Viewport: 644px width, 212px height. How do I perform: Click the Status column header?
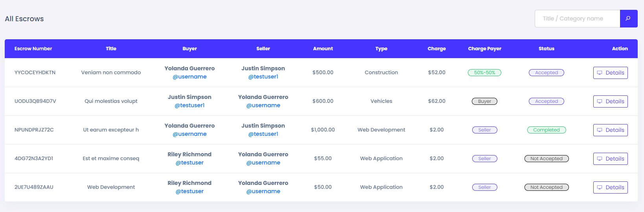[546, 49]
